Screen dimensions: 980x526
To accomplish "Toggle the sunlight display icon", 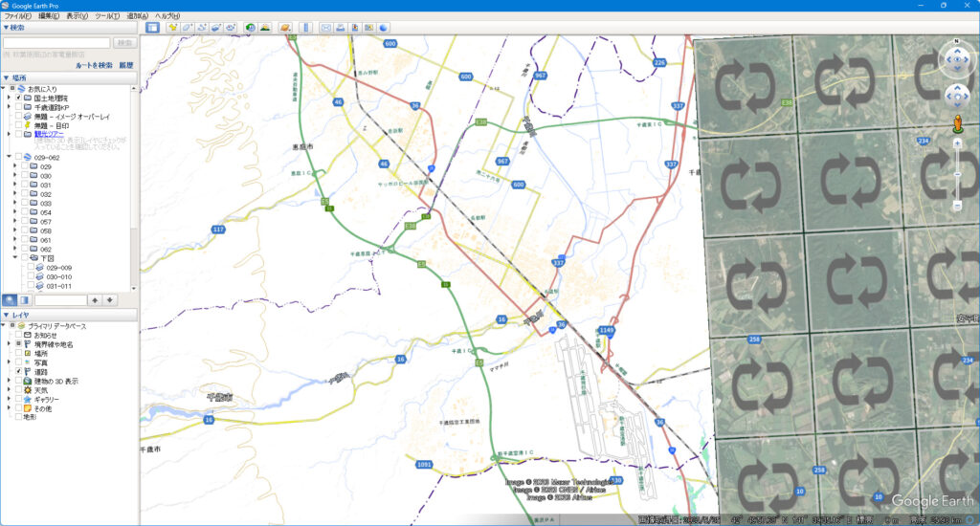I will click(x=265, y=28).
